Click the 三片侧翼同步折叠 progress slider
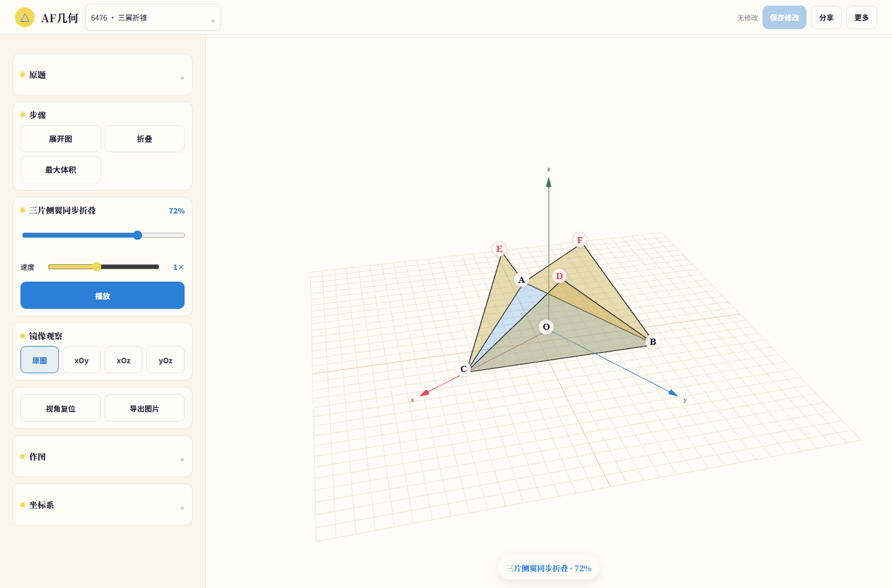This screenshot has height=588, width=892. (x=103, y=235)
